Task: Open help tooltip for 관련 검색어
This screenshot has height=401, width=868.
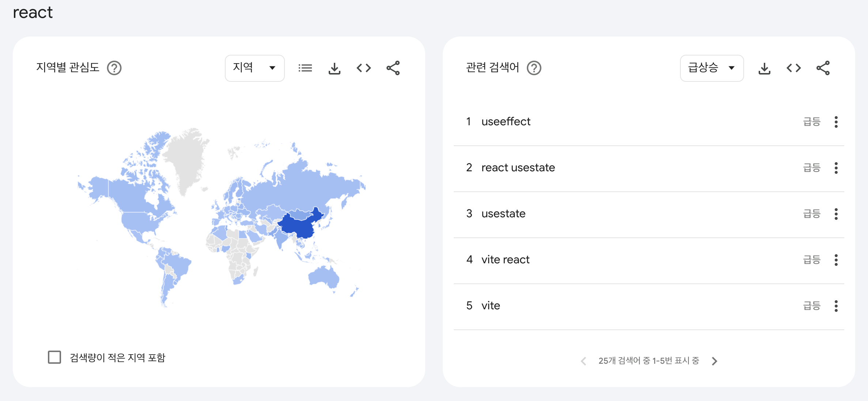Action: click(534, 68)
